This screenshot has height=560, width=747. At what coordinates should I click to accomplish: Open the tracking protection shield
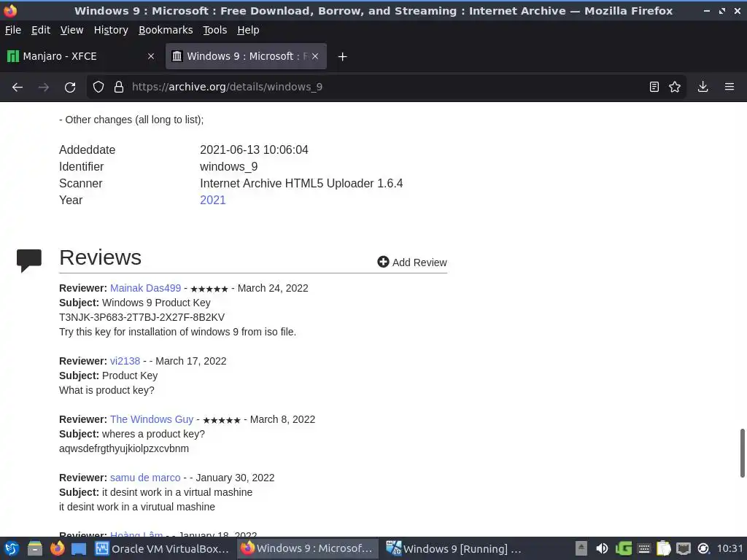[x=98, y=87]
